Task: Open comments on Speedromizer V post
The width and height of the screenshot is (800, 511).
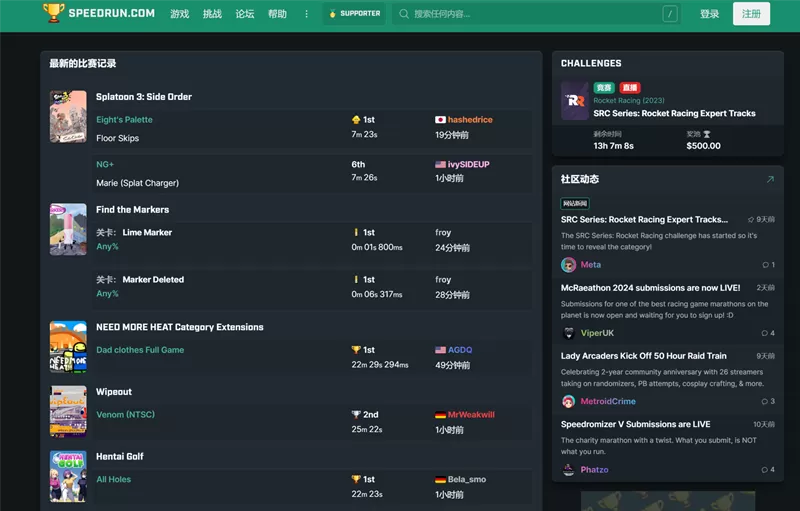Action: pos(768,470)
